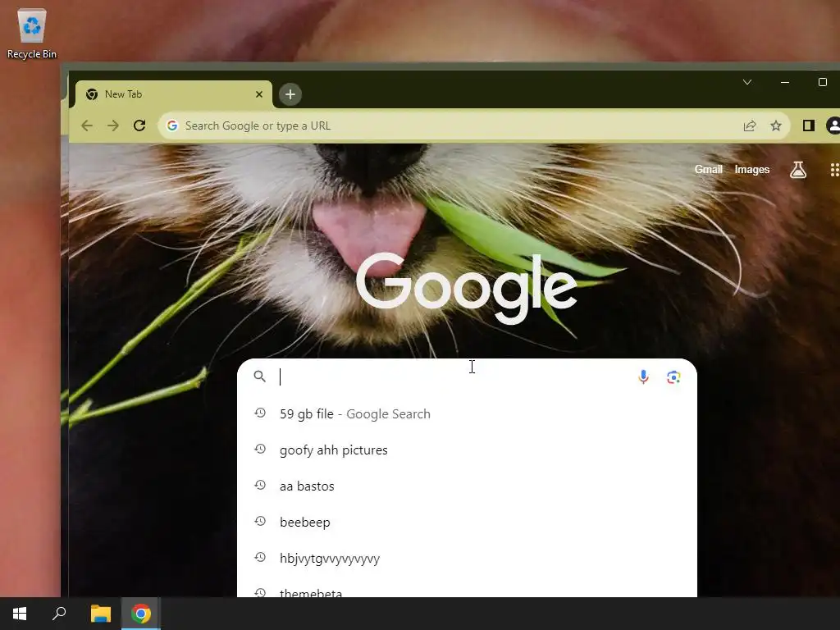This screenshot has width=840, height=630.
Task: Reload the page
Action: pyautogui.click(x=139, y=126)
